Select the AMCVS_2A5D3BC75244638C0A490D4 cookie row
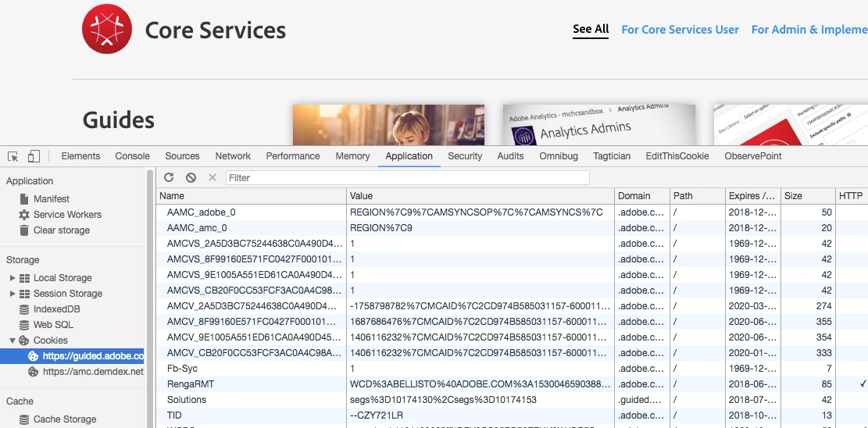Image resolution: width=868 pixels, height=428 pixels. [x=512, y=243]
